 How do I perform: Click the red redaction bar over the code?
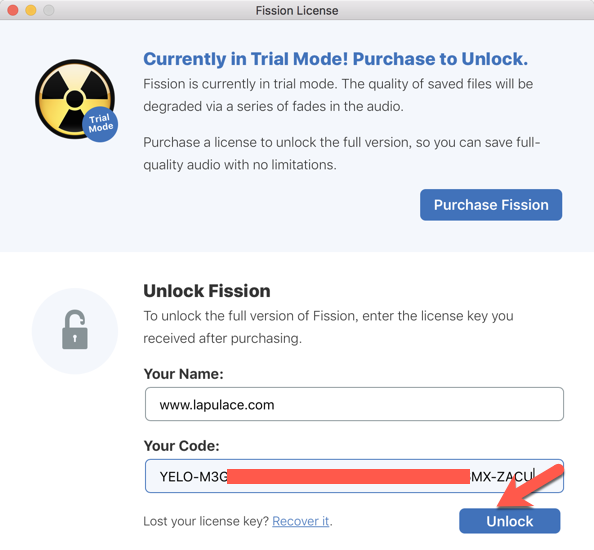[349, 477]
